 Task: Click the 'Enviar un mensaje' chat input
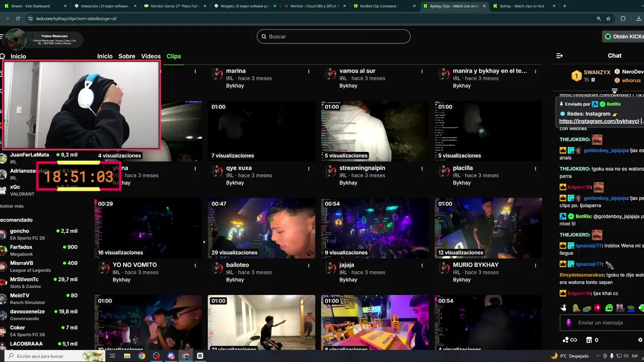point(602,323)
